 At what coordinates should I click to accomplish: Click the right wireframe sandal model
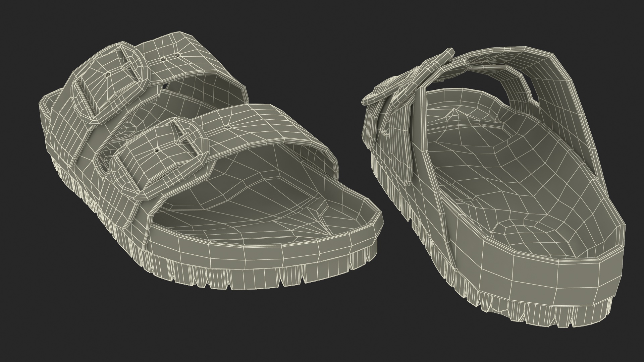pyautogui.click(x=493, y=188)
